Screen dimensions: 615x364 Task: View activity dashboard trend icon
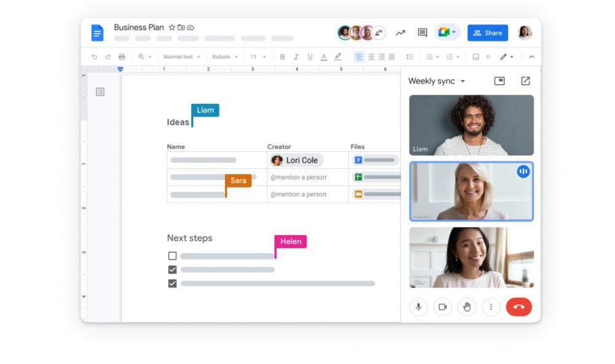[x=400, y=33]
